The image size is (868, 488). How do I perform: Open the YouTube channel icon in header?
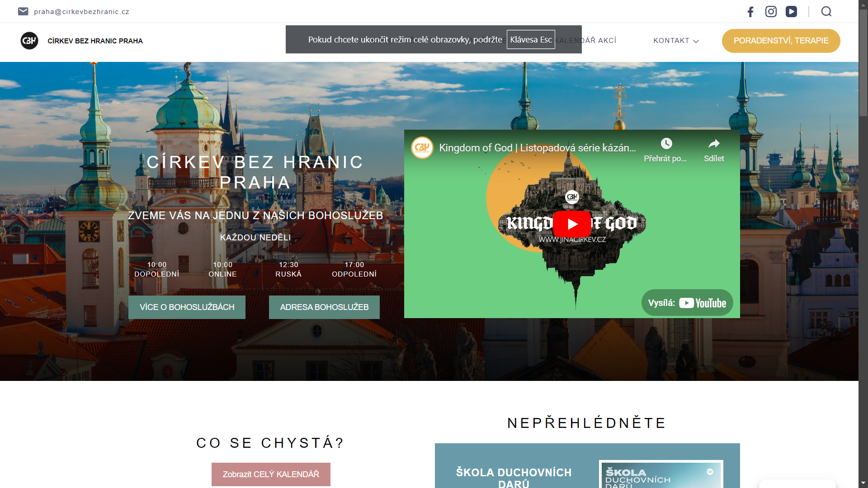pos(791,12)
